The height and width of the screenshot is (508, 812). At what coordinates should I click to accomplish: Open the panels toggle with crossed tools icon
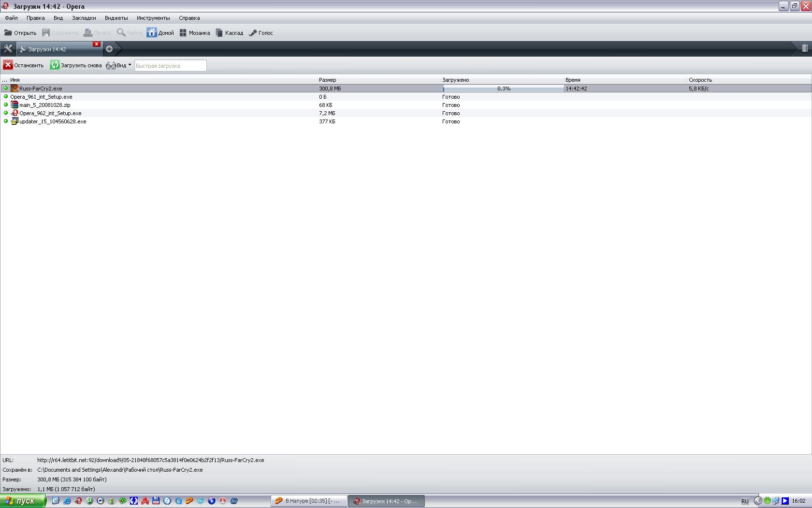(x=8, y=49)
